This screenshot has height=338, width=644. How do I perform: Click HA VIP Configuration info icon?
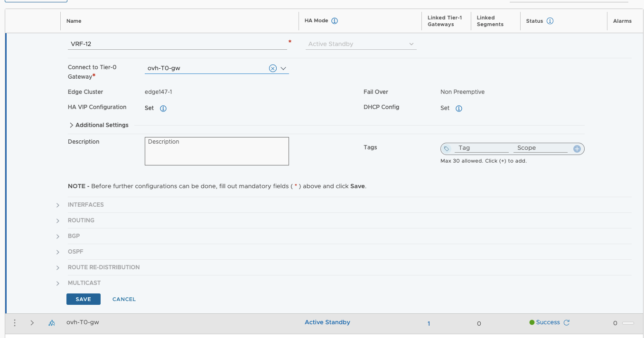(x=163, y=109)
